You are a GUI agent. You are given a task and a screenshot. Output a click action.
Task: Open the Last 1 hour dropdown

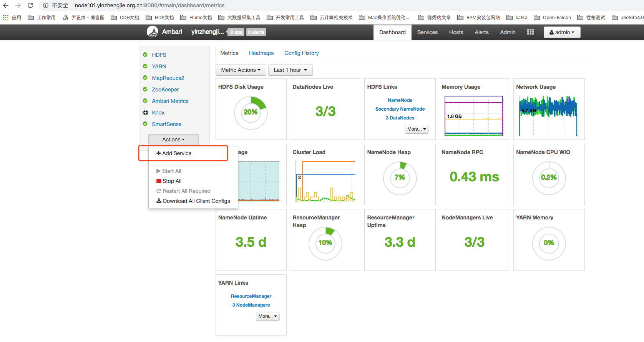coord(290,70)
